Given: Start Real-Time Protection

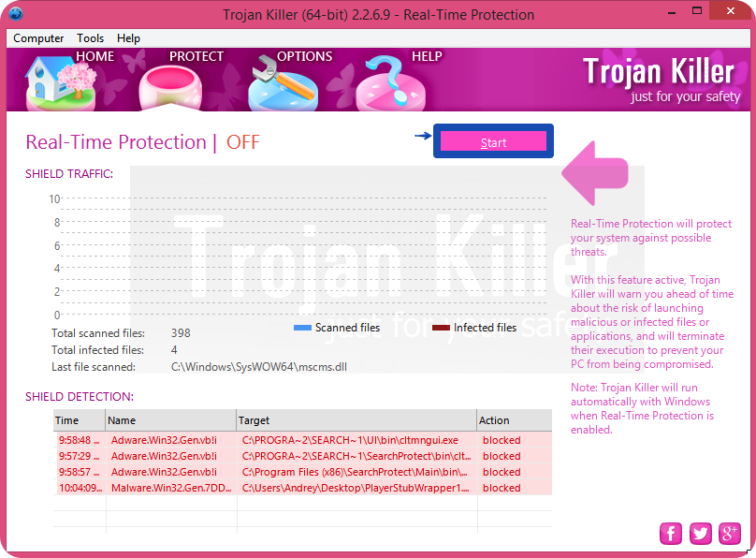Looking at the screenshot, I should 493,141.
